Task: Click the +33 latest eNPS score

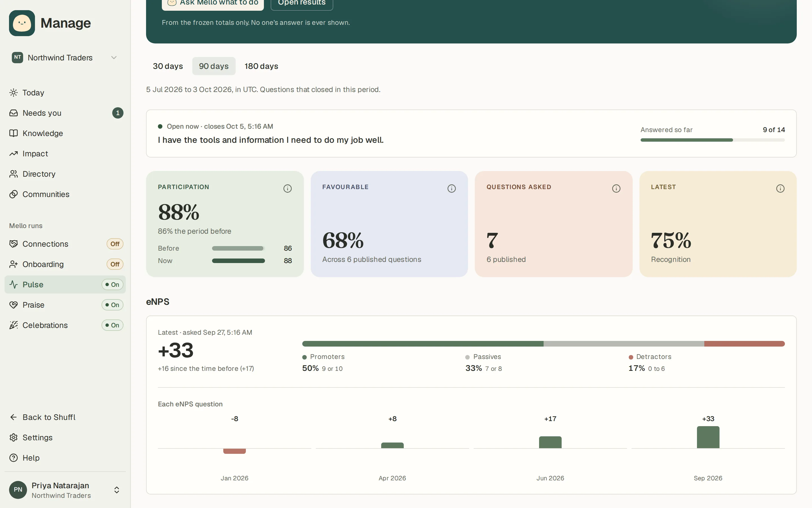Action: pyautogui.click(x=175, y=350)
